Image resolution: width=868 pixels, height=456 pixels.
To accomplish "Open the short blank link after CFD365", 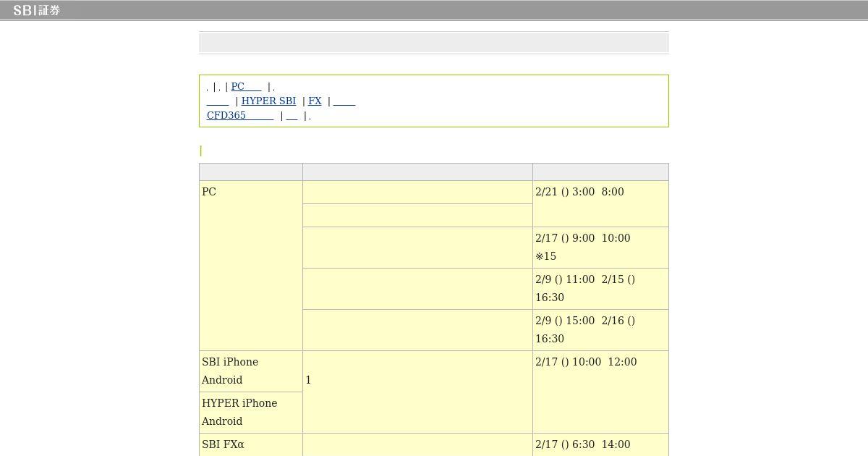I will point(292,115).
